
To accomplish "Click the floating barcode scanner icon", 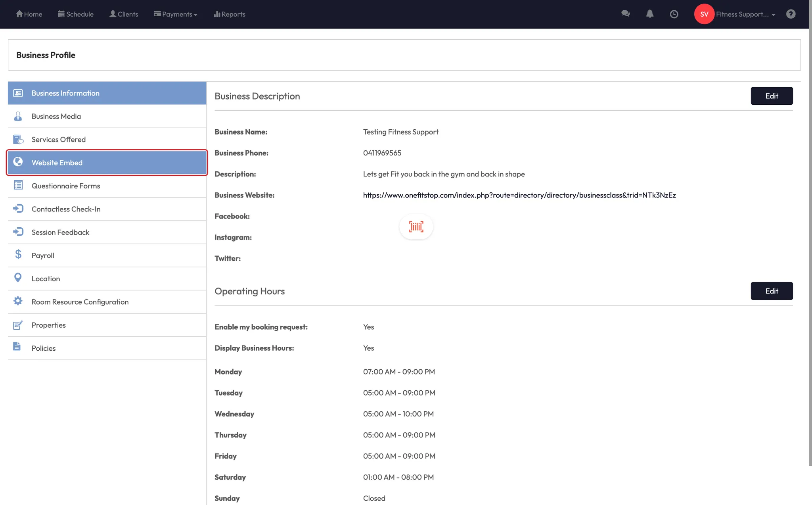I will pos(416,227).
